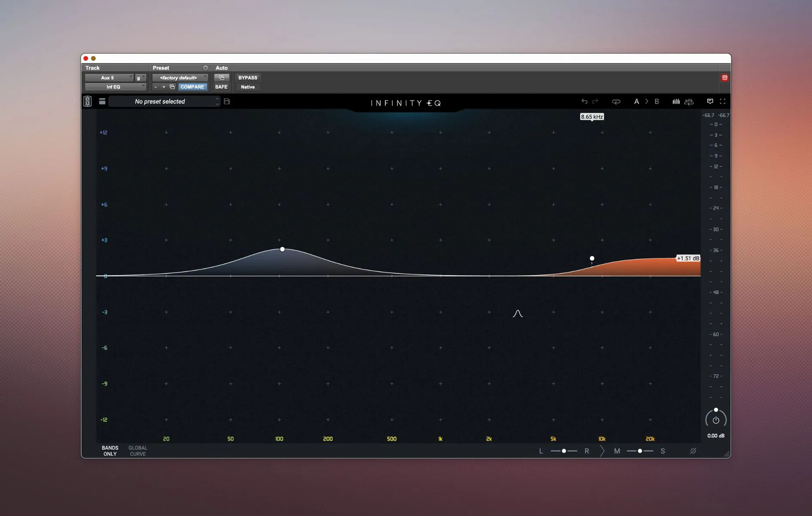
Task: Open the Slate Digital logo menu
Action: pos(88,101)
